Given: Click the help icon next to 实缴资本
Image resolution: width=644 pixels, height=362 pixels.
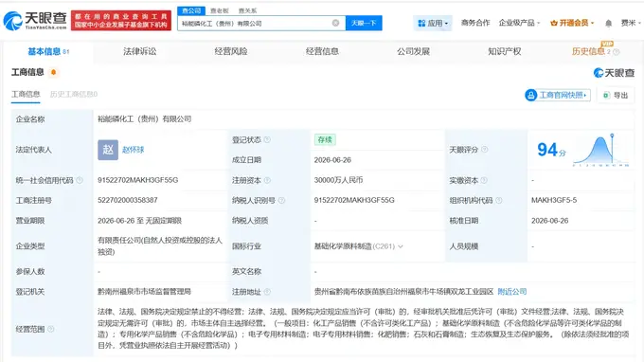Looking at the screenshot, I should 484,180.
